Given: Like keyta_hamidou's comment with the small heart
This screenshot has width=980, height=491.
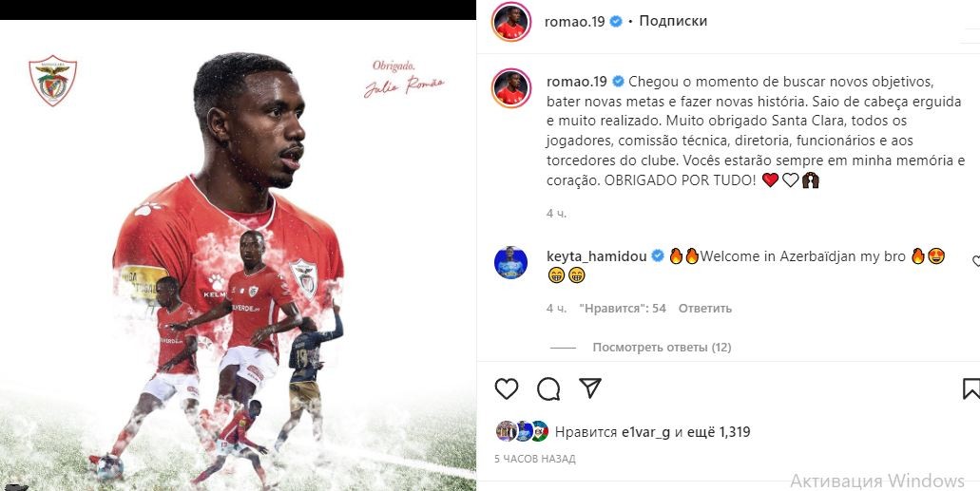Looking at the screenshot, I should tap(976, 262).
